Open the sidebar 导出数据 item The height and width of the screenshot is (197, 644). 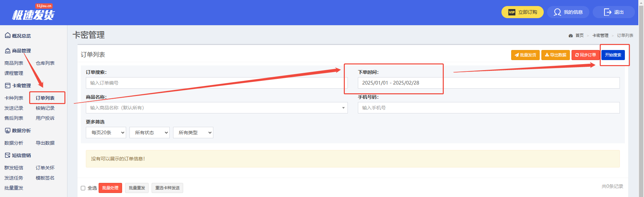tap(45, 143)
